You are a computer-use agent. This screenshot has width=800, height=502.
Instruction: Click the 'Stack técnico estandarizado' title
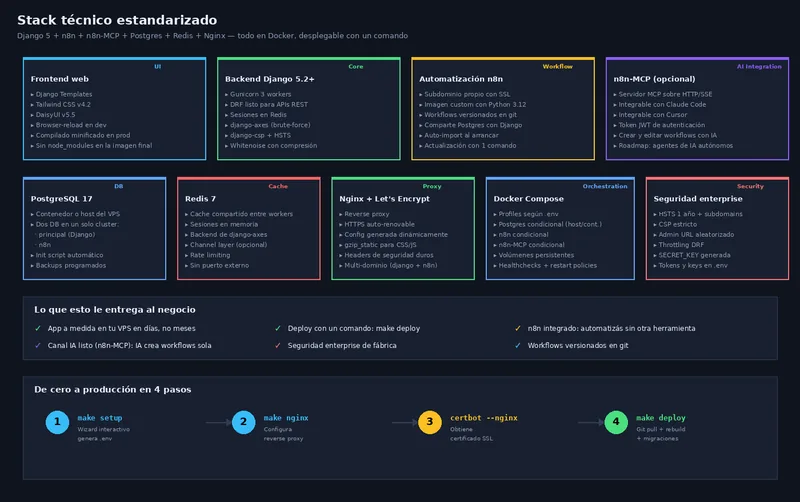click(x=117, y=20)
